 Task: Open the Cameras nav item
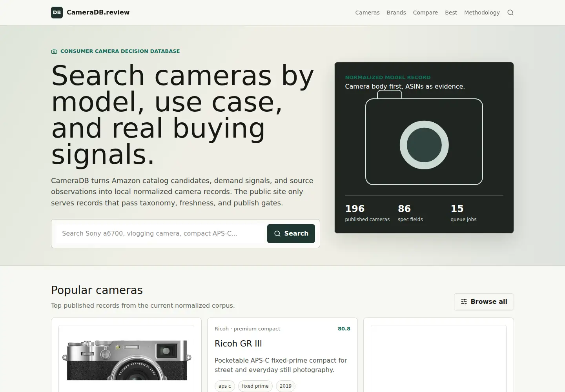[367, 13]
